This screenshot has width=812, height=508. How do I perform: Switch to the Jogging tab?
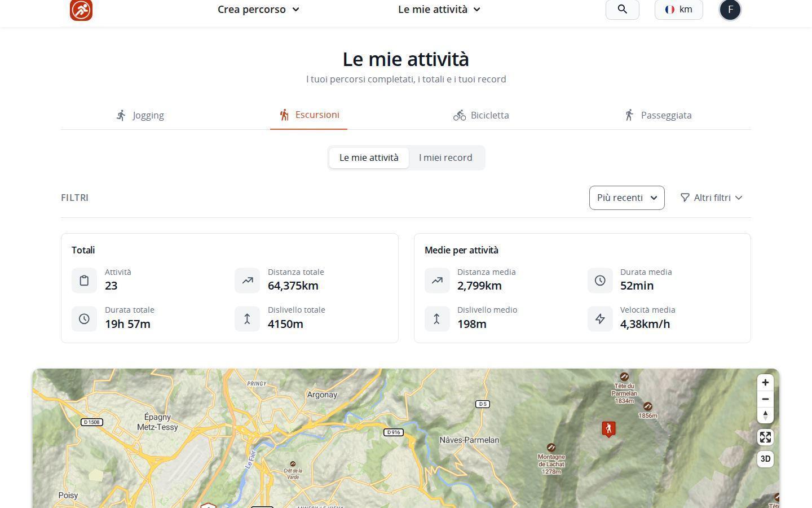[x=140, y=115]
